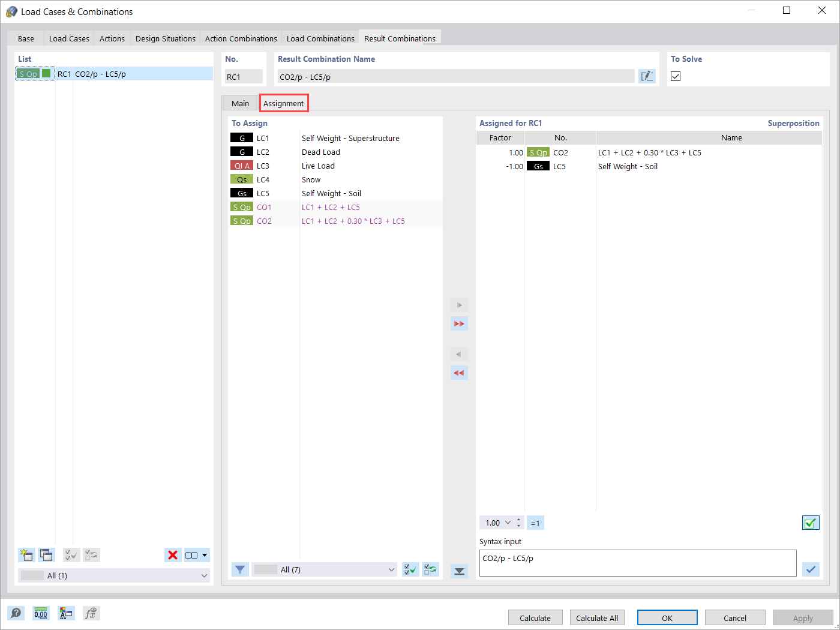840x630 pixels.
Task: Click the red QI A badge for LC3
Action: pos(242,166)
